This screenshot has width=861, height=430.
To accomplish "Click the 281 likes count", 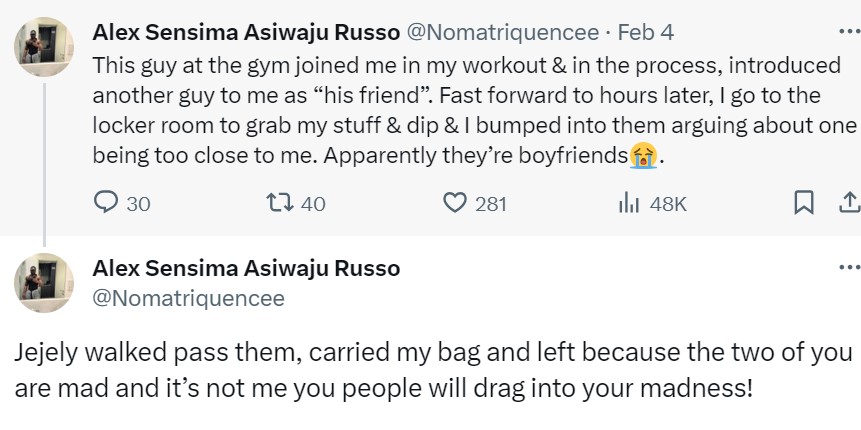I will point(490,203).
